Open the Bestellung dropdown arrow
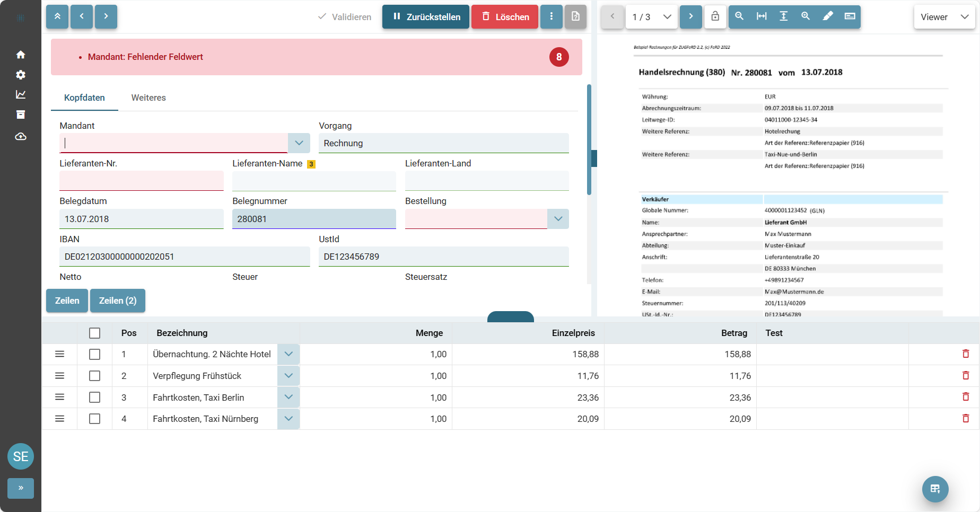 [x=558, y=219]
